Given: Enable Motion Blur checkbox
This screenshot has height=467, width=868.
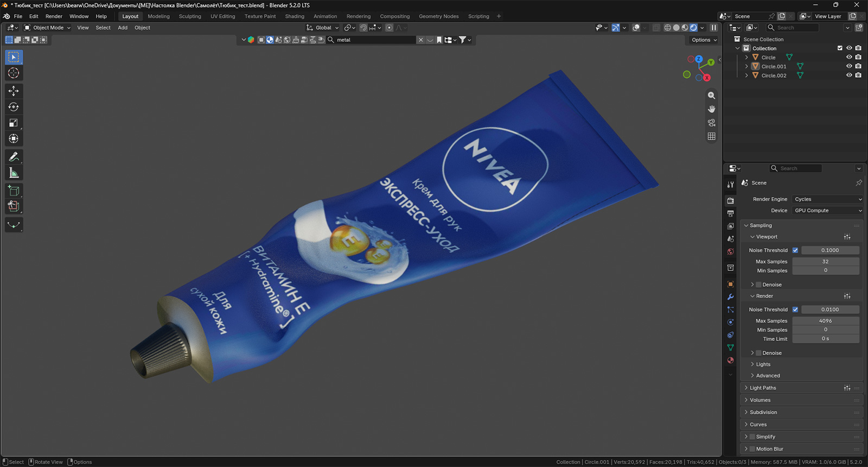Looking at the screenshot, I should [752, 449].
